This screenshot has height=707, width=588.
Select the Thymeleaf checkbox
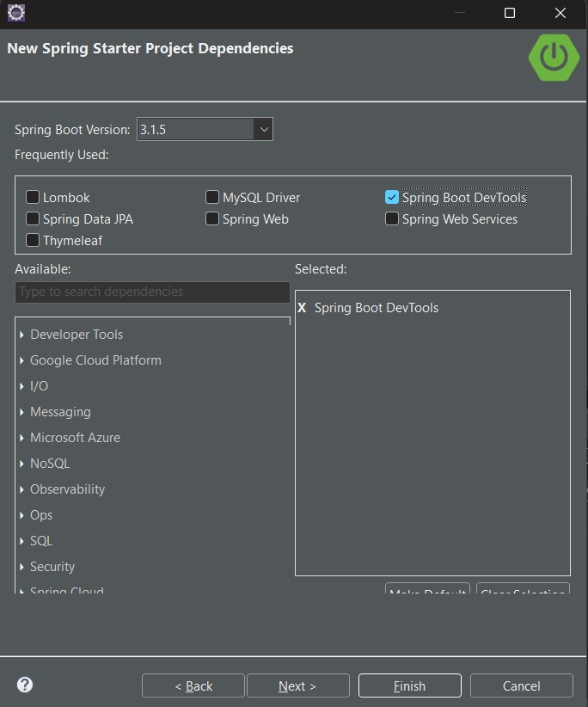point(34,241)
